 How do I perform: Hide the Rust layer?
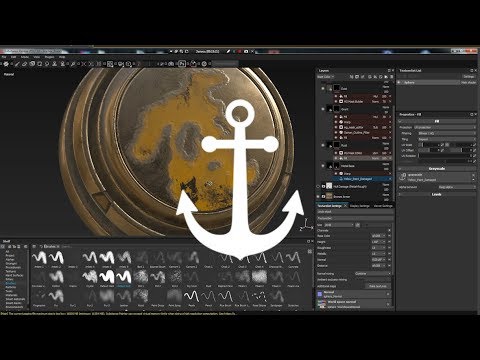click(x=323, y=145)
